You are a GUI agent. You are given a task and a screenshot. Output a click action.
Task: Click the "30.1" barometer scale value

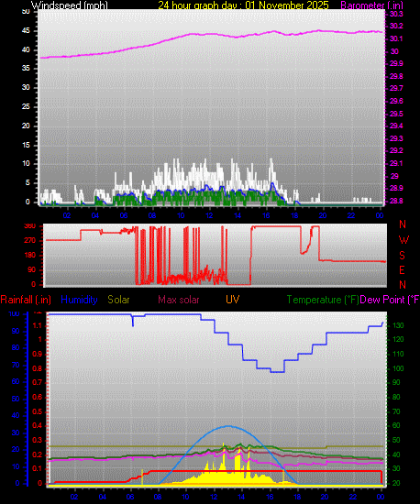pyautogui.click(x=396, y=38)
